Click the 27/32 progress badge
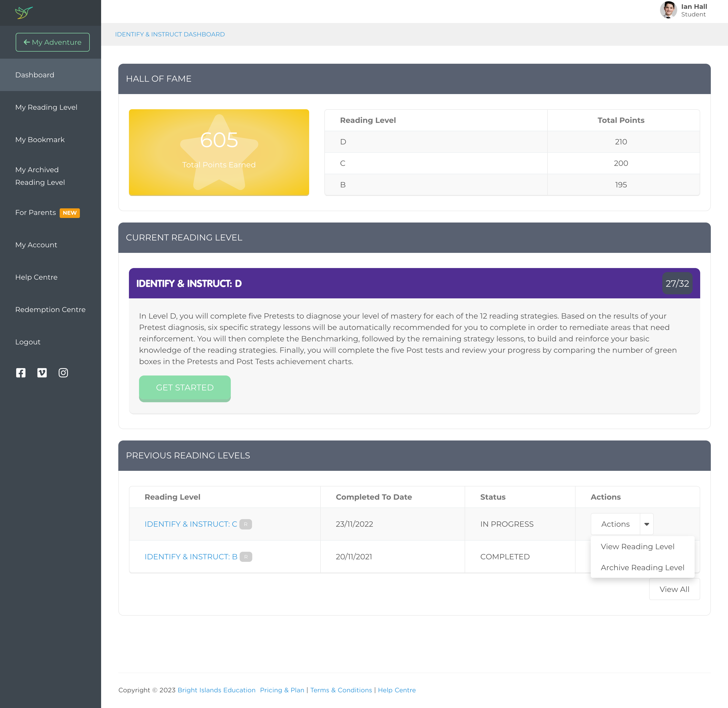This screenshot has height=708, width=728. tap(677, 283)
